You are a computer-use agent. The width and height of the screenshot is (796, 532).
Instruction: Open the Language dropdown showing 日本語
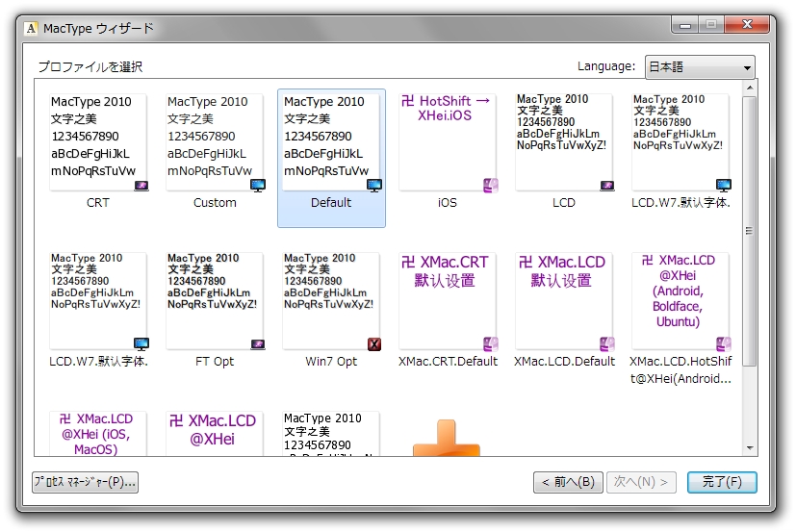[x=700, y=67]
